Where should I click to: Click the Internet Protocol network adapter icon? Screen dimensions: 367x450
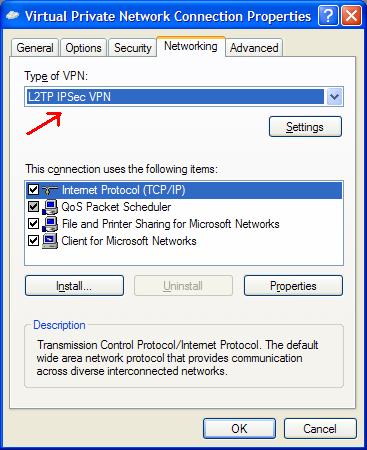[50, 190]
